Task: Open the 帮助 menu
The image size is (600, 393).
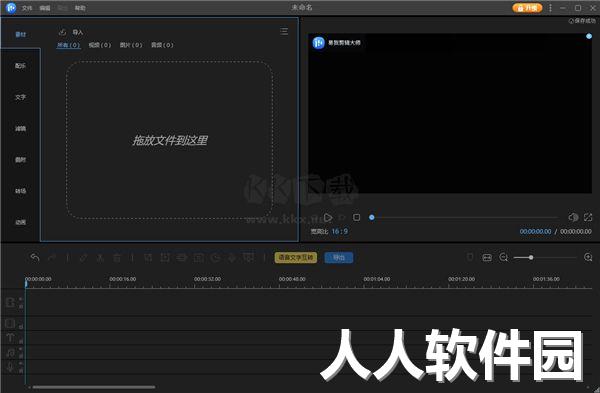Action: point(80,8)
